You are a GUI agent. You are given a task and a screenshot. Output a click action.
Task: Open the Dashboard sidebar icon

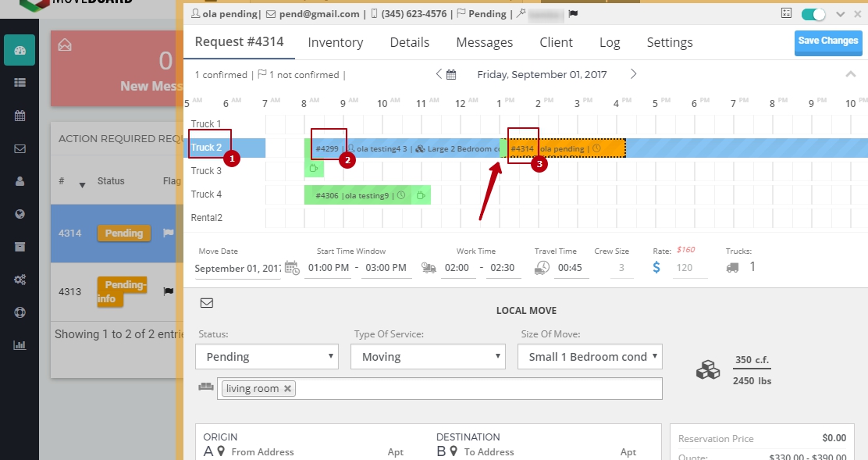(19, 49)
